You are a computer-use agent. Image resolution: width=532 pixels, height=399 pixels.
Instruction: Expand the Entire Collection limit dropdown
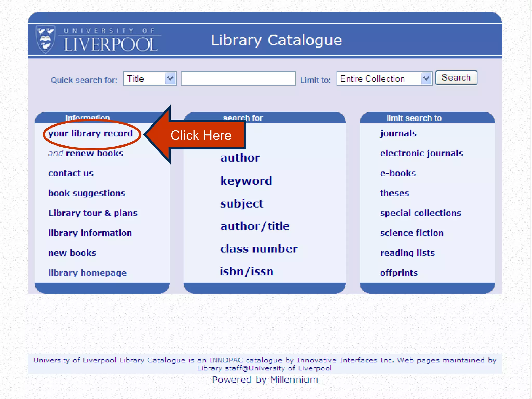384,78
